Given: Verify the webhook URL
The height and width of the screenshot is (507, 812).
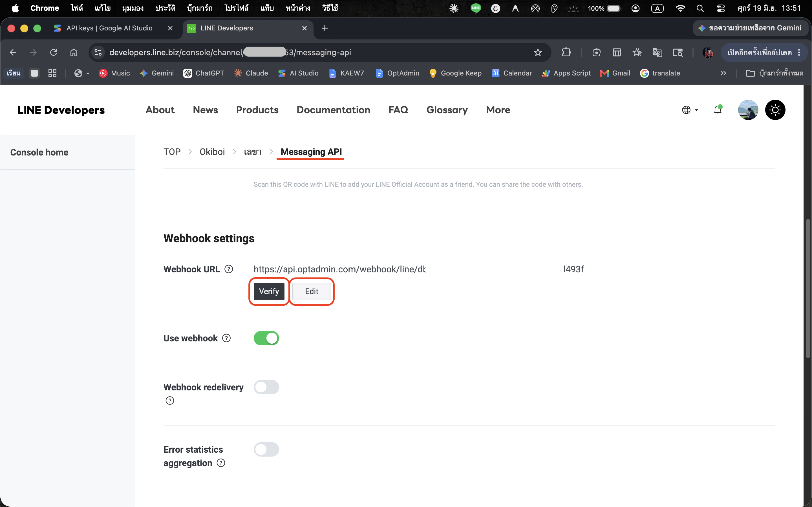Looking at the screenshot, I should [269, 291].
